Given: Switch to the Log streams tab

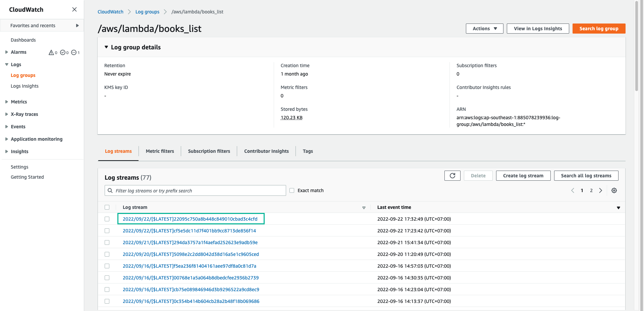Looking at the screenshot, I should click(118, 151).
